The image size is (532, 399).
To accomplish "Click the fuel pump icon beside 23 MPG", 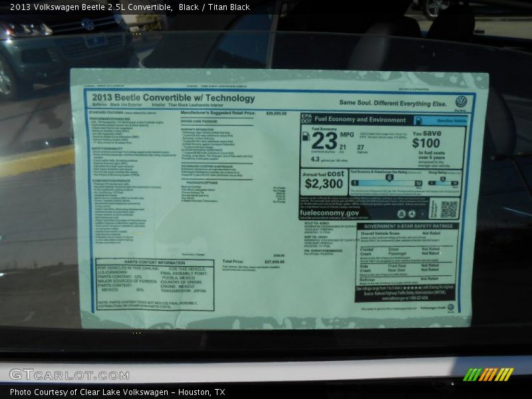I will (305, 137).
